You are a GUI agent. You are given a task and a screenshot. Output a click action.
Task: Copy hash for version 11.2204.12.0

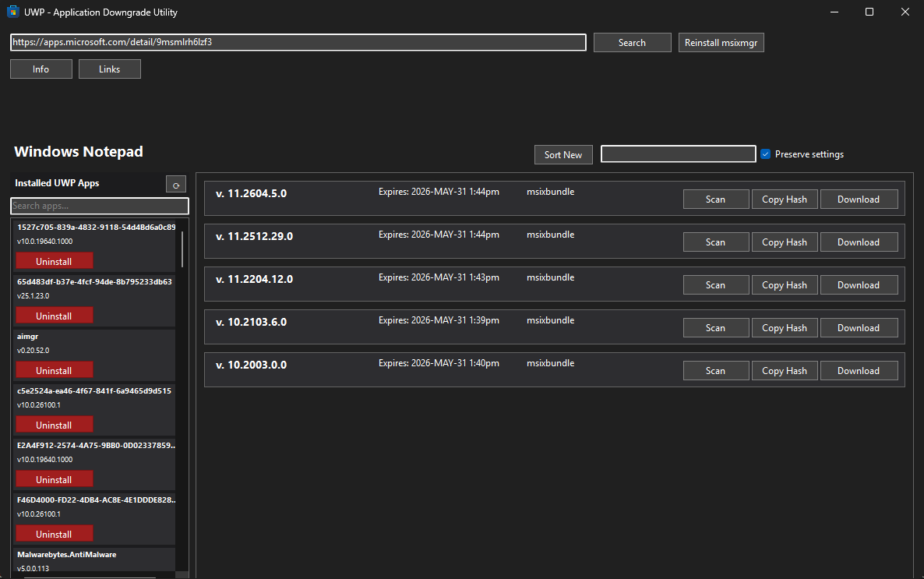coord(785,284)
